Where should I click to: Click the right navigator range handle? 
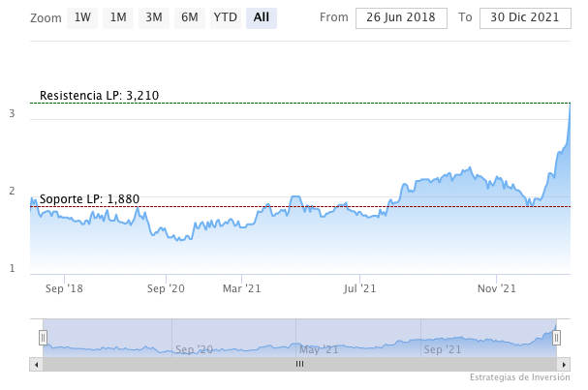coord(556,337)
